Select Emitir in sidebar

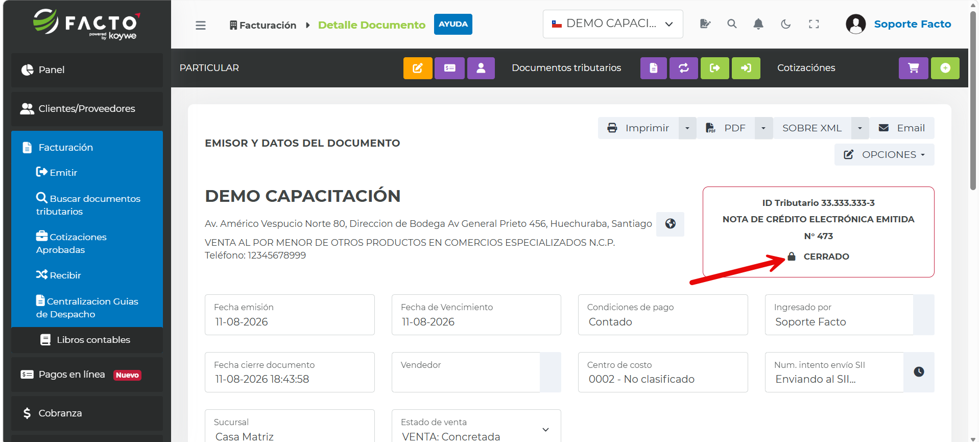(x=57, y=173)
